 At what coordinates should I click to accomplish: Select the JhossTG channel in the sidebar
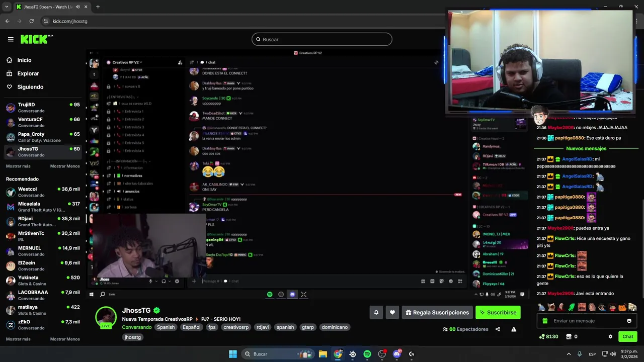click(x=43, y=151)
